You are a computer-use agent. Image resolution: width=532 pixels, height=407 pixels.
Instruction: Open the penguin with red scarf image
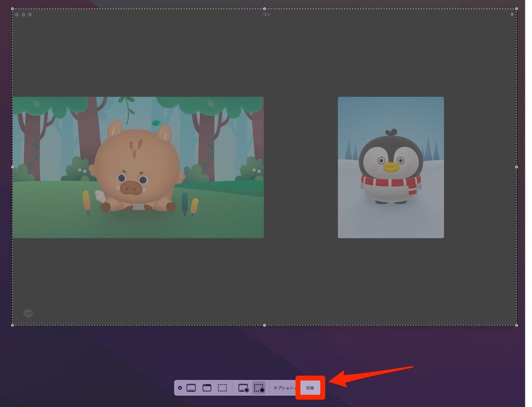[x=391, y=167]
